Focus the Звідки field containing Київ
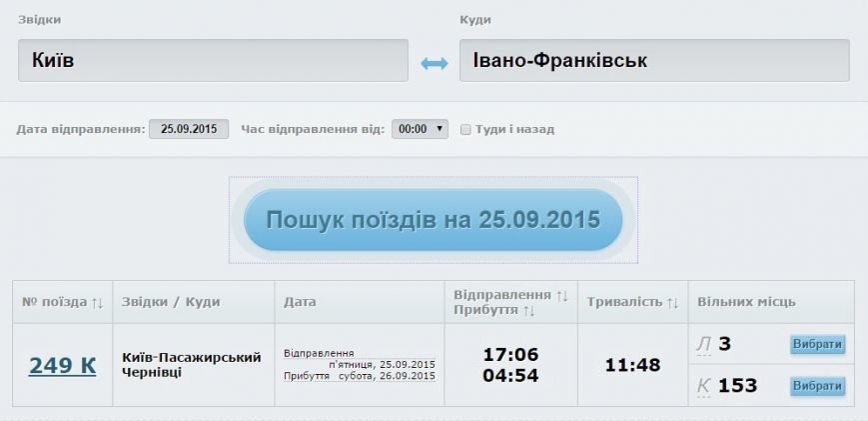Image resolution: width=868 pixels, height=421 pixels. [213, 60]
